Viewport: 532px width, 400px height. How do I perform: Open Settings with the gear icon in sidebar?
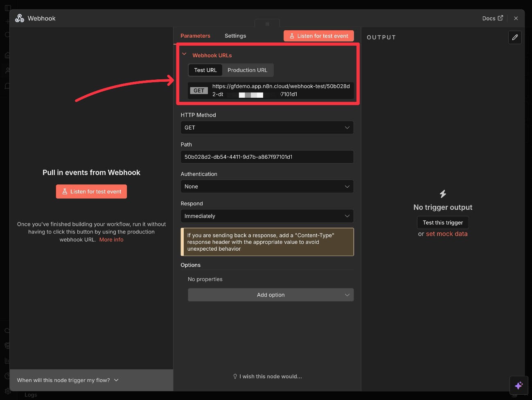coord(7,391)
